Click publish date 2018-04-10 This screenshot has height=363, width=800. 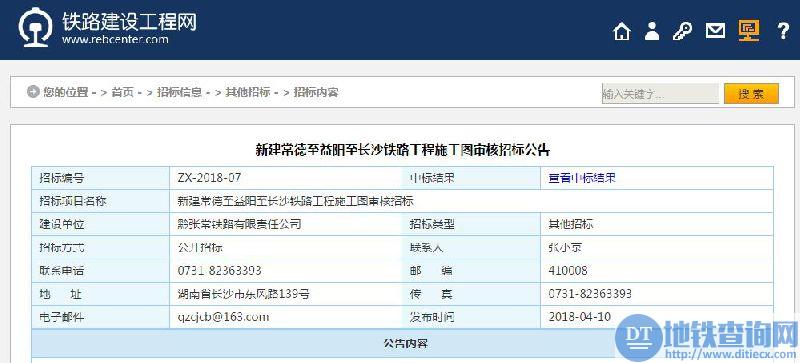pos(580,317)
